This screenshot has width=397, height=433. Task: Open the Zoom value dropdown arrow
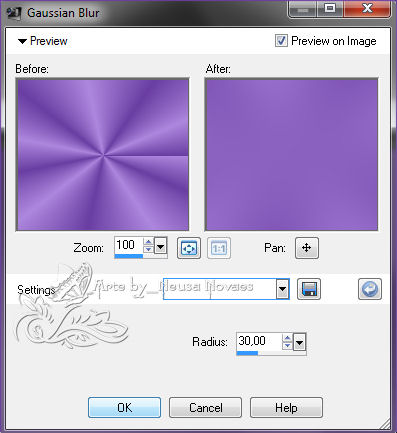pyautogui.click(x=161, y=247)
